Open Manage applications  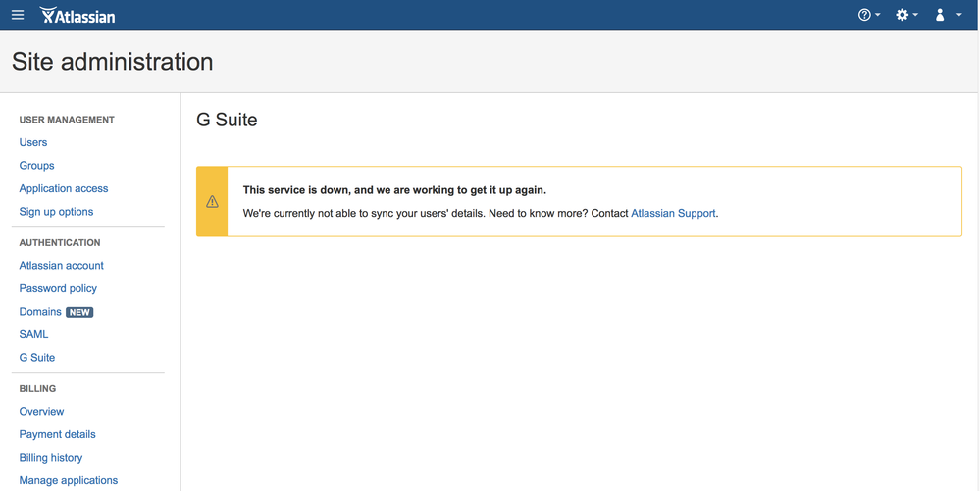click(x=69, y=481)
